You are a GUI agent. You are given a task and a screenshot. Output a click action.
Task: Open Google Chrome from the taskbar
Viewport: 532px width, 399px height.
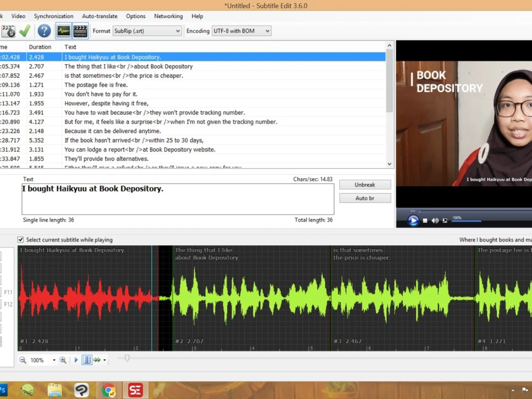109,390
